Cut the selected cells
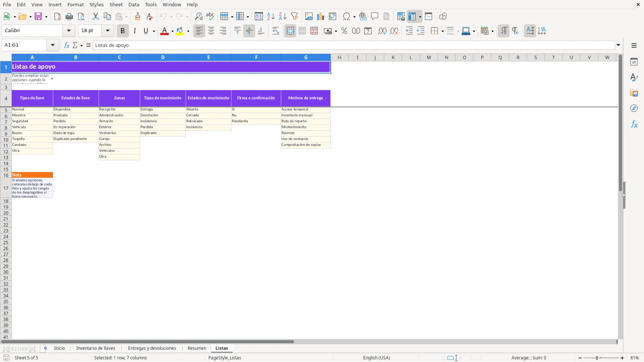 pyautogui.click(x=95, y=16)
